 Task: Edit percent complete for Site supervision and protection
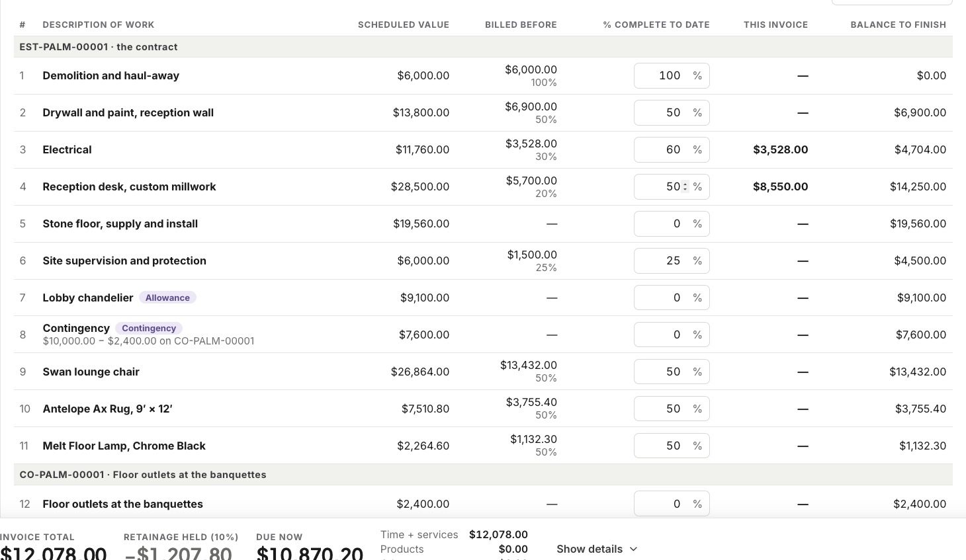(x=672, y=260)
